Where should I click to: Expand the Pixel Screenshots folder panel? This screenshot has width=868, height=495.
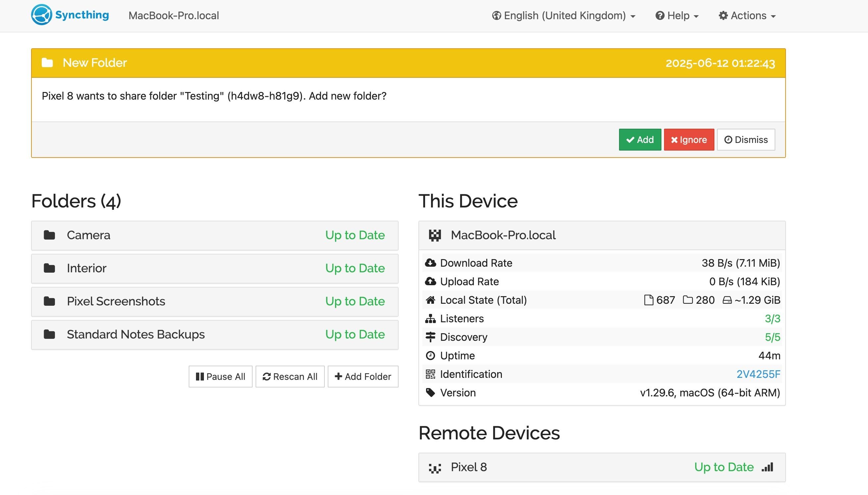[x=215, y=301]
